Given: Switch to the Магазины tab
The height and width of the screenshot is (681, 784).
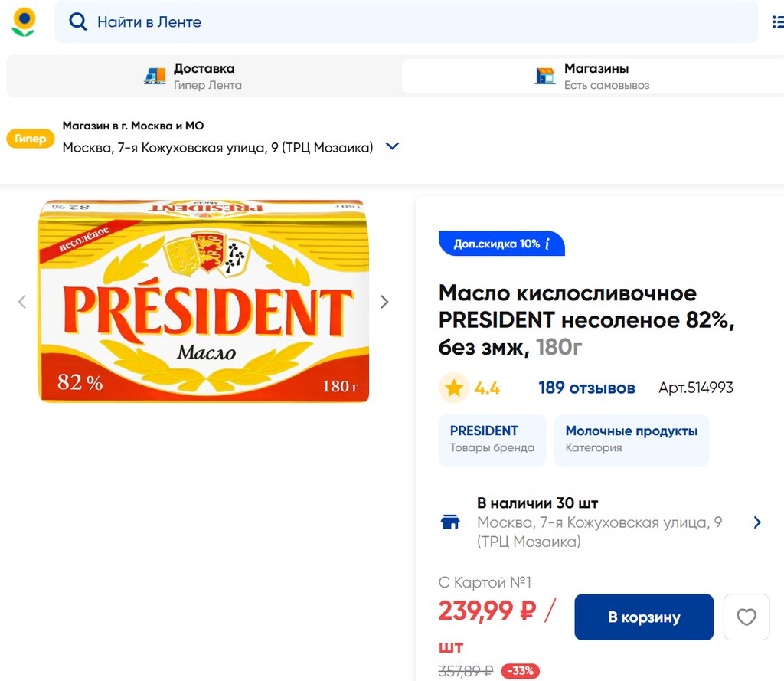Looking at the screenshot, I should 596,76.
